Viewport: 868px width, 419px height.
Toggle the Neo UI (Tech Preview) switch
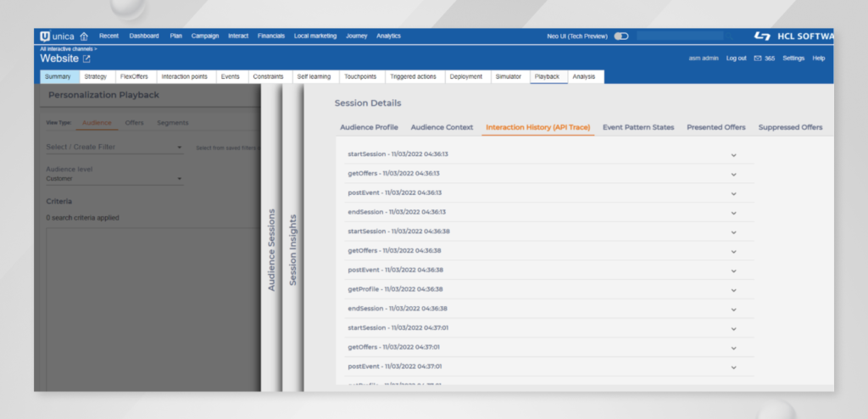coord(621,36)
